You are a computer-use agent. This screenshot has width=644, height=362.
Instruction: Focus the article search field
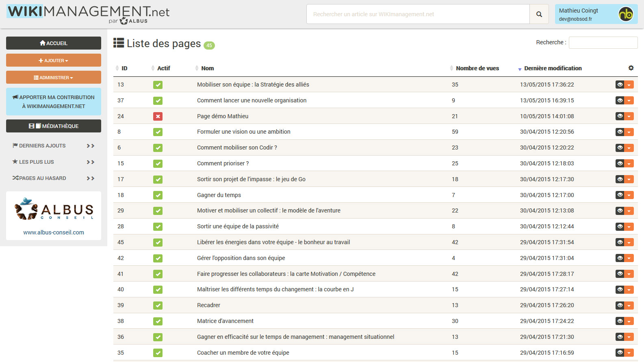point(418,14)
